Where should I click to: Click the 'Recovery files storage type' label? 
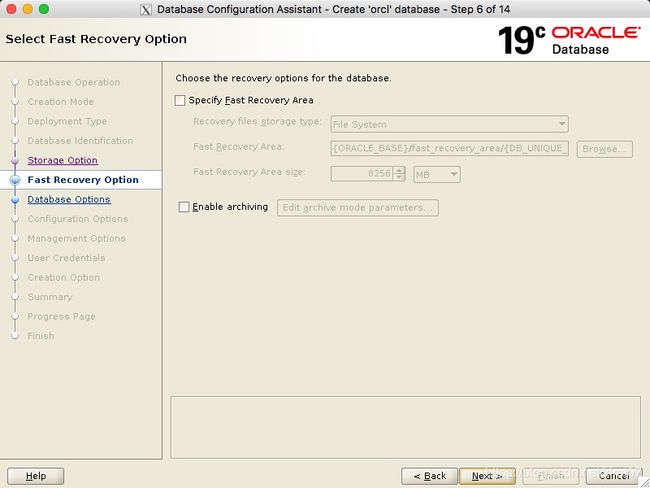pyautogui.click(x=257, y=121)
